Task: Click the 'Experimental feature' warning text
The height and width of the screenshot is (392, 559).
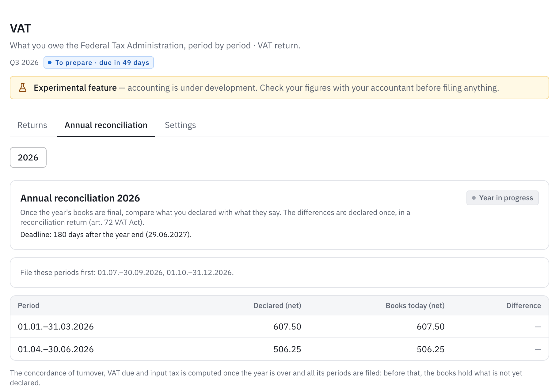Action: coord(266,88)
